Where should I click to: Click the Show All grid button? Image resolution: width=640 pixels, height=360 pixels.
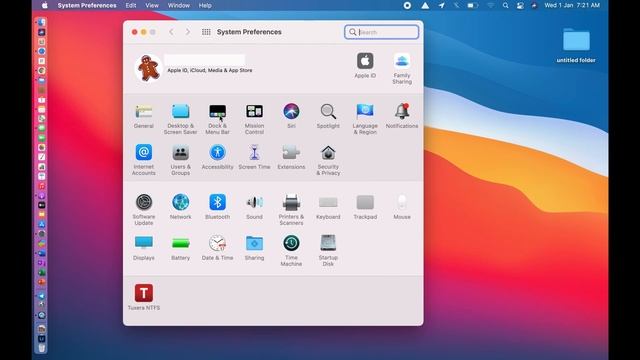[206, 32]
